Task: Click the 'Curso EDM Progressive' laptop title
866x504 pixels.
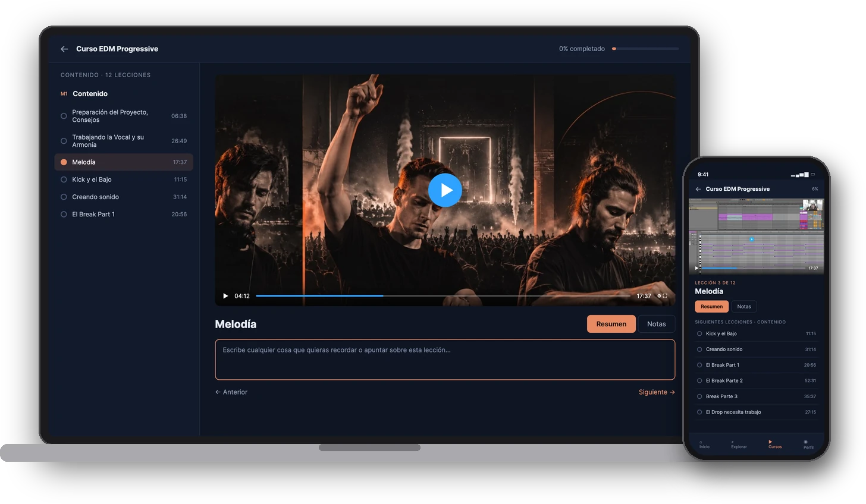Action: click(x=117, y=49)
